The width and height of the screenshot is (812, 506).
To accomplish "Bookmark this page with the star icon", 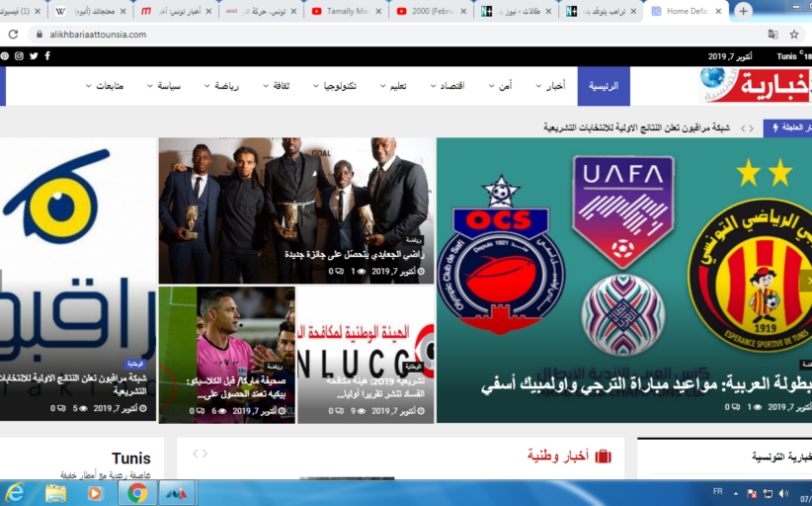I will tap(794, 34).
